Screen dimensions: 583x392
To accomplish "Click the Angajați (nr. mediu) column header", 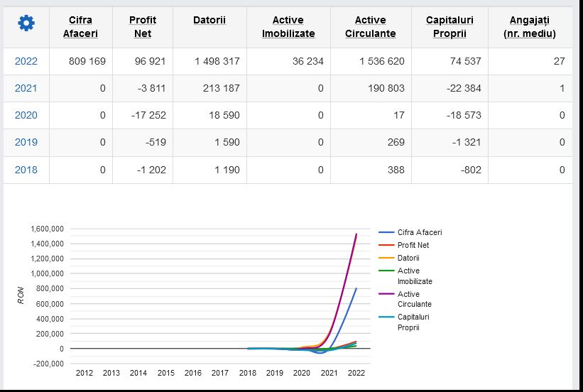I will pos(530,27).
